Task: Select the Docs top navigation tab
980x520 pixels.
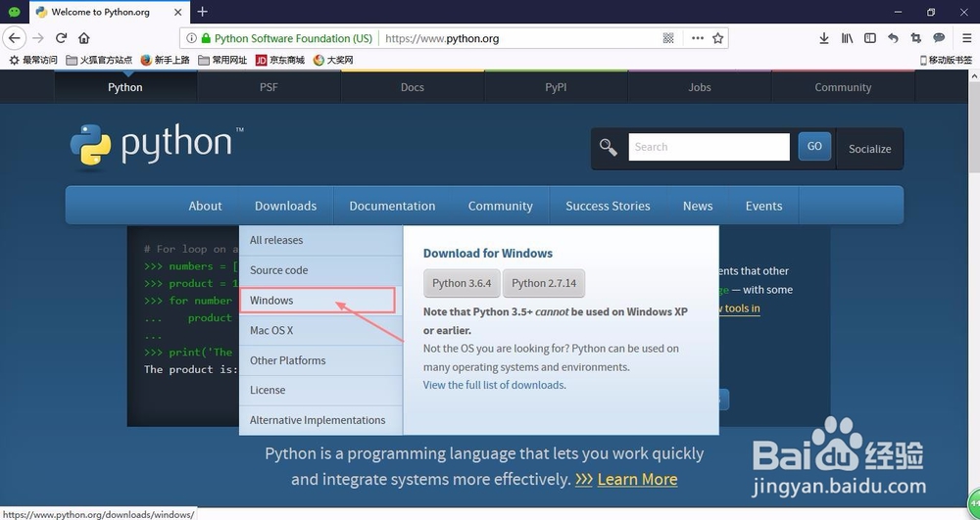Action: (413, 87)
